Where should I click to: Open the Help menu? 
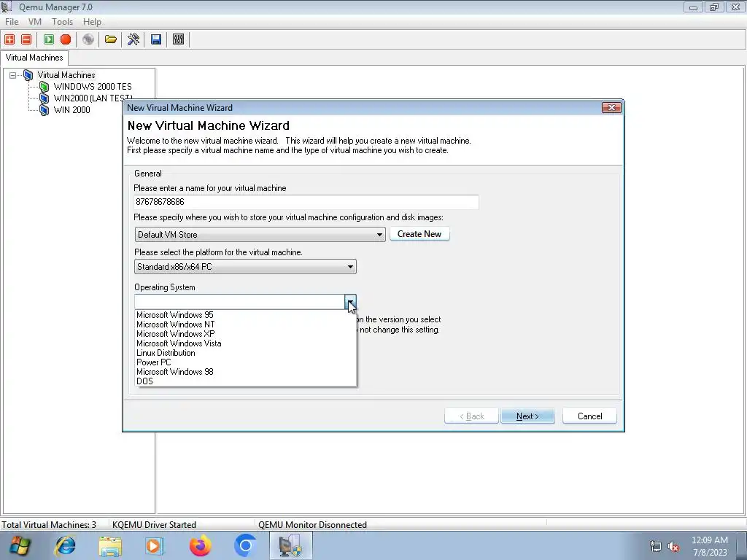pos(92,22)
